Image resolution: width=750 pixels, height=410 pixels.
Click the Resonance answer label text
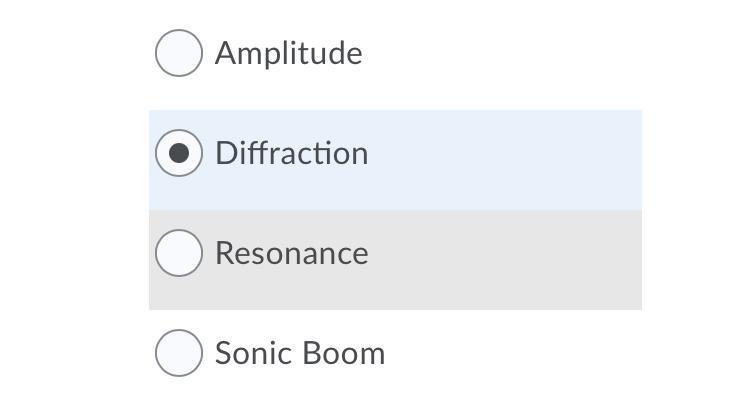pos(291,253)
